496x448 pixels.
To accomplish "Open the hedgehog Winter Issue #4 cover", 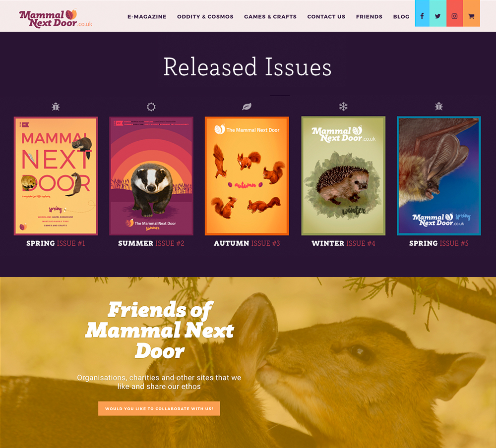I will 343,176.
